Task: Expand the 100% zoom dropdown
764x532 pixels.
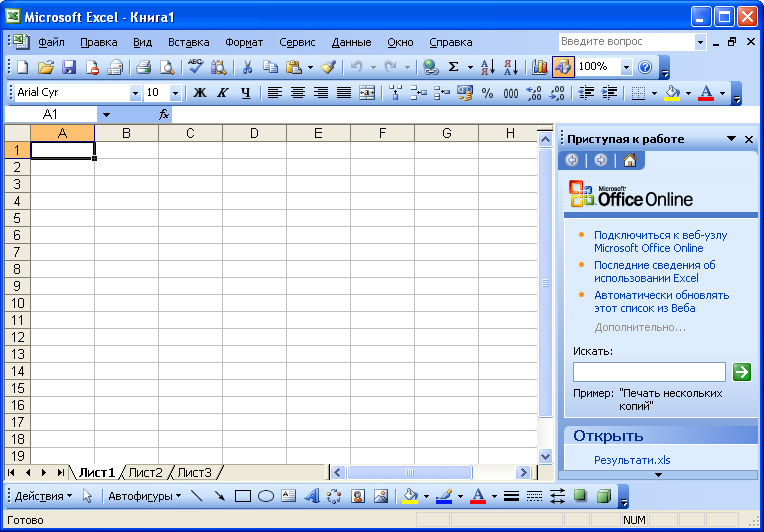Action: point(626,67)
